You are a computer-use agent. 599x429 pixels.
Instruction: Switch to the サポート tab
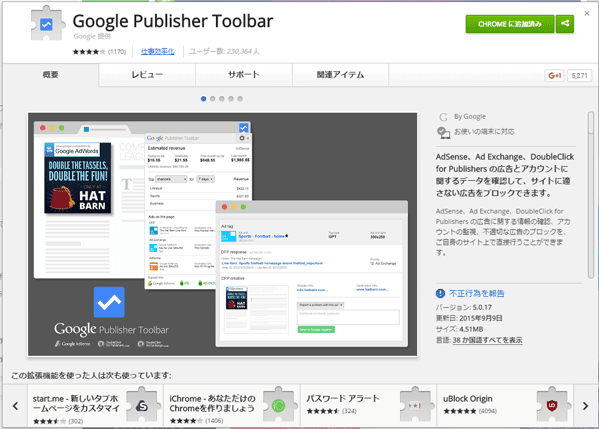(244, 75)
